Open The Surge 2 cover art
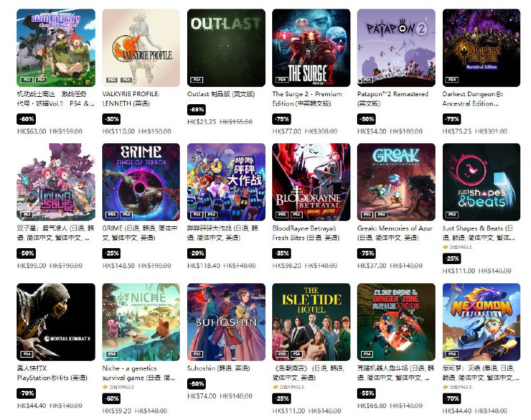 (311, 48)
